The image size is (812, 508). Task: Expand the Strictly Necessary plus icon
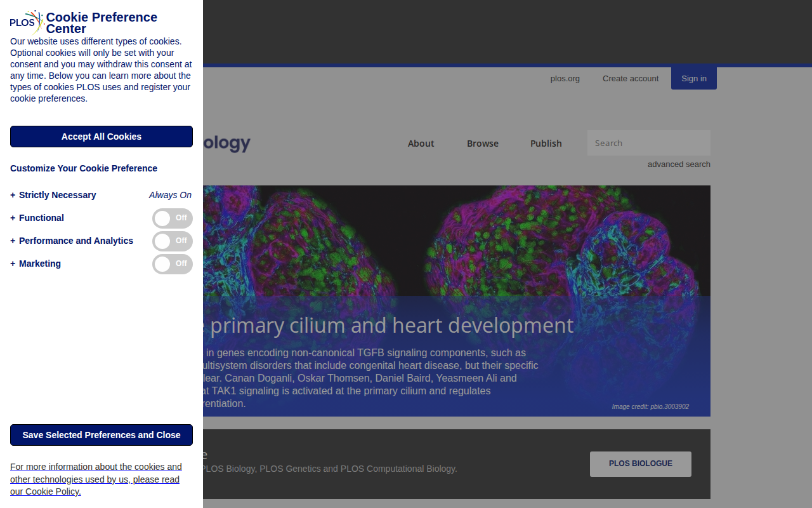coord(13,195)
